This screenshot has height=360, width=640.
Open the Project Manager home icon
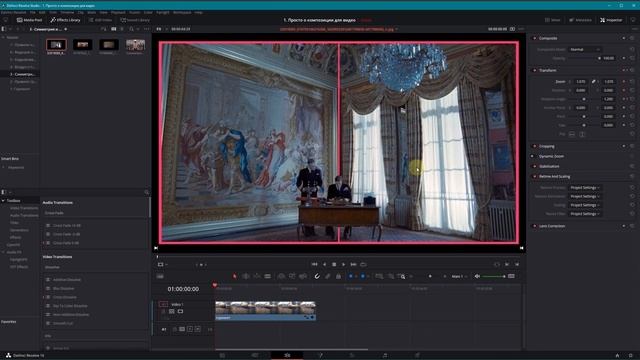618,356
